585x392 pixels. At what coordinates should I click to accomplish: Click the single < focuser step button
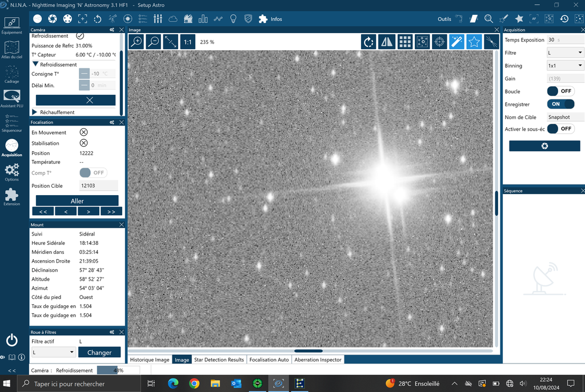[x=66, y=212]
